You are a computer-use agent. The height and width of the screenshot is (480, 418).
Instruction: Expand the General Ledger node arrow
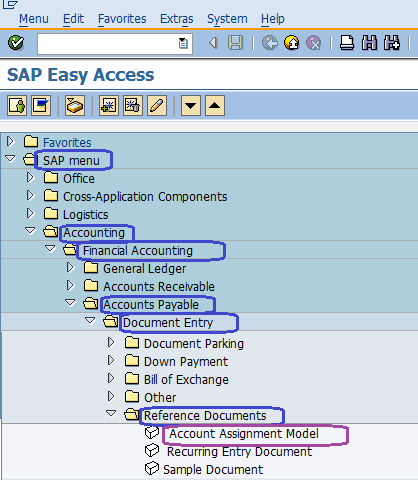[70, 267]
